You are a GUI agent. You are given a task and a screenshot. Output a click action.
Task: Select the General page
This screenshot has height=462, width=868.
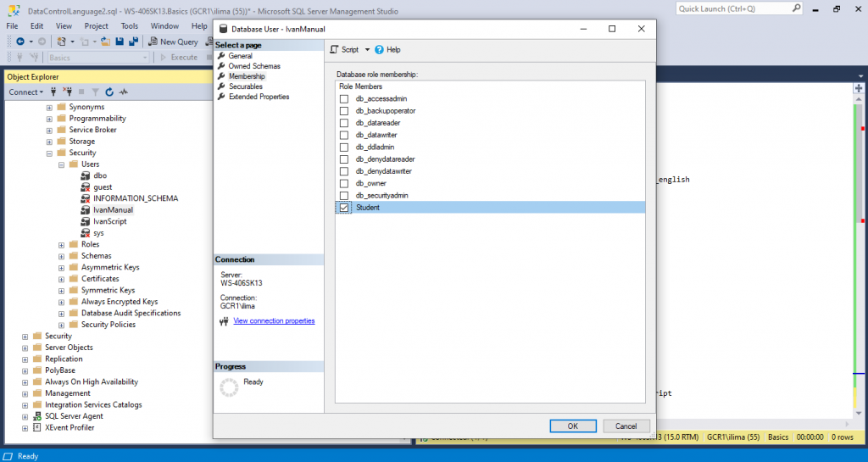point(240,56)
